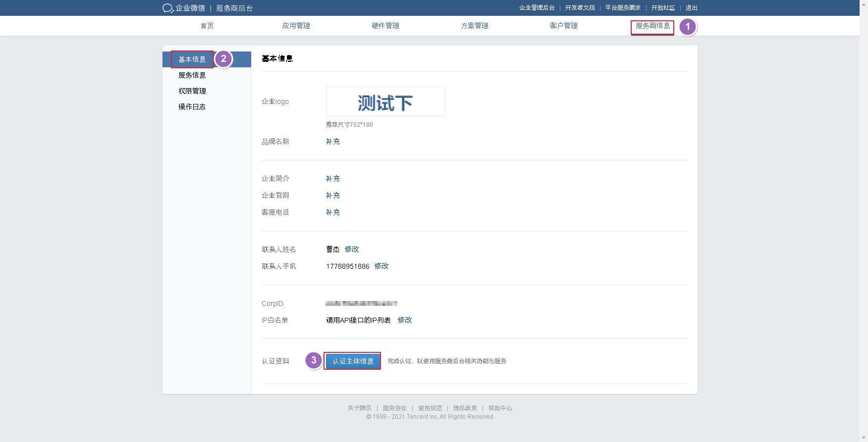Go to 方案管理 tab
The image size is (868, 442).
[x=475, y=26]
